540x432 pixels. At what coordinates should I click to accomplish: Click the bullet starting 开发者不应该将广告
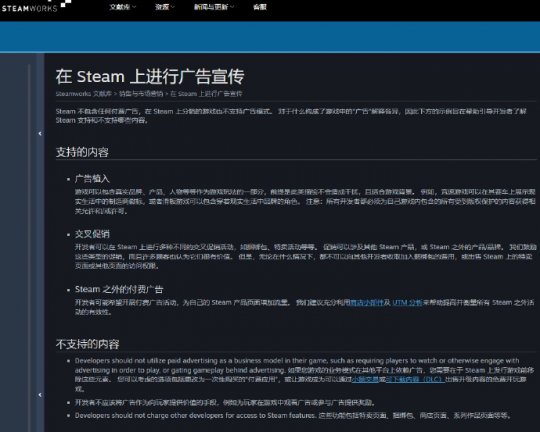[225, 402]
